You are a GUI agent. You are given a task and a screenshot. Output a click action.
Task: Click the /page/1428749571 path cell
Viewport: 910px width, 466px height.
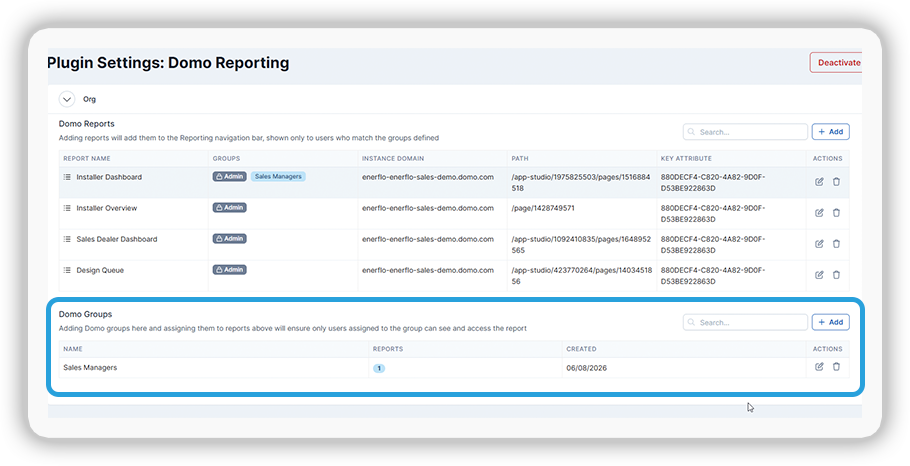click(543, 208)
